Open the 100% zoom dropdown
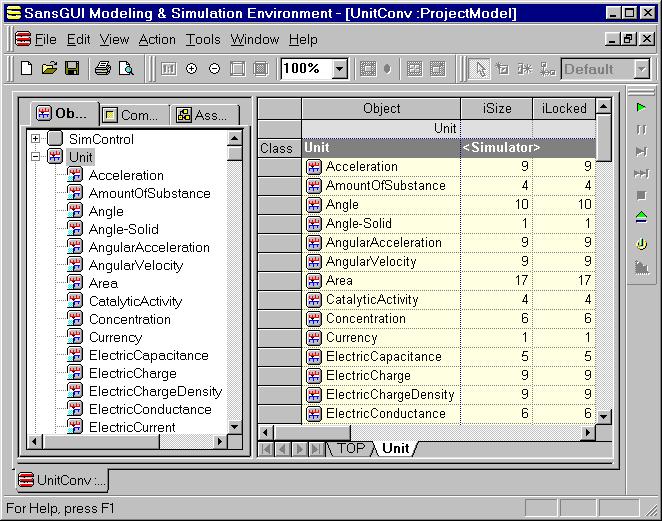662x521 pixels. [x=339, y=69]
